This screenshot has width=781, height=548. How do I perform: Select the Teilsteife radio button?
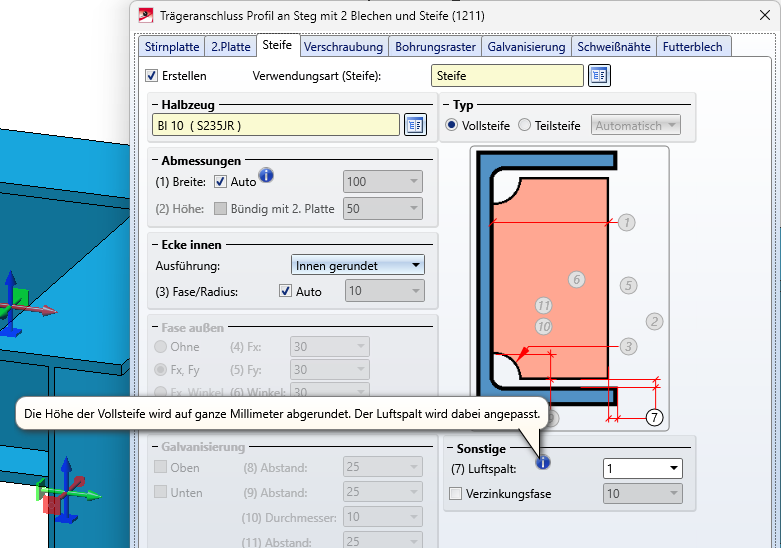pos(524,125)
